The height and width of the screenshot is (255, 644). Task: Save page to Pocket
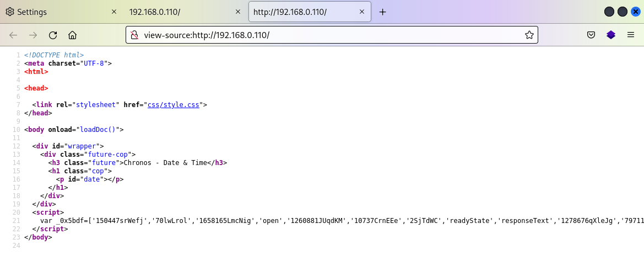tap(591, 35)
